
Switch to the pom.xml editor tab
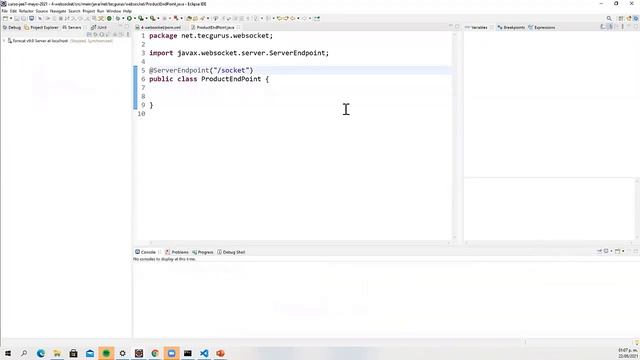pyautogui.click(x=158, y=27)
